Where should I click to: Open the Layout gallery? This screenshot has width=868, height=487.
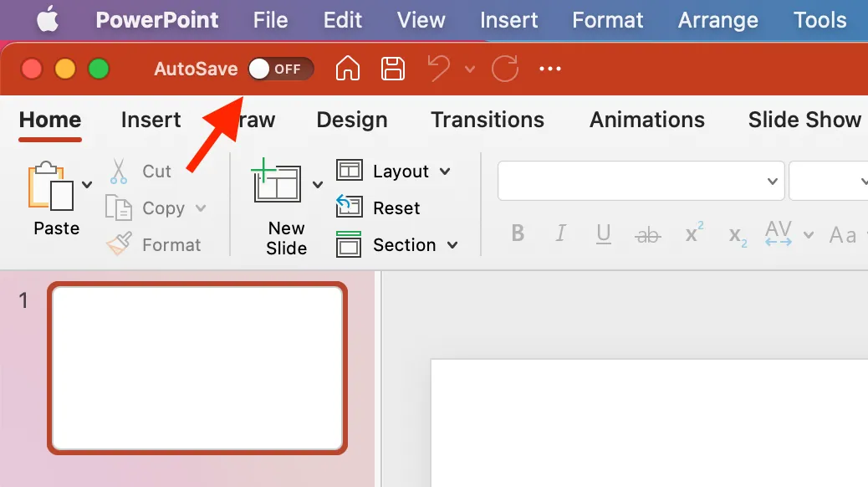393,171
